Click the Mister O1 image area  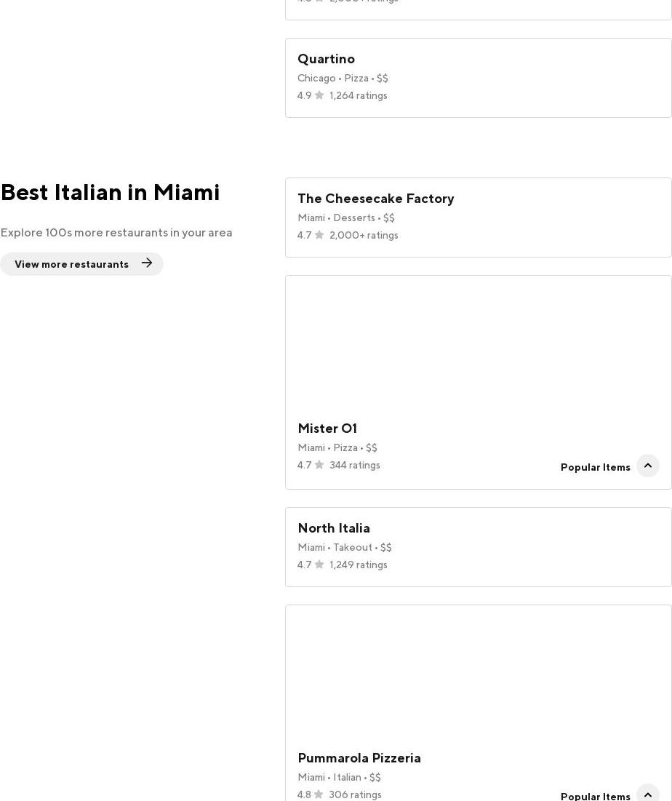click(478, 343)
